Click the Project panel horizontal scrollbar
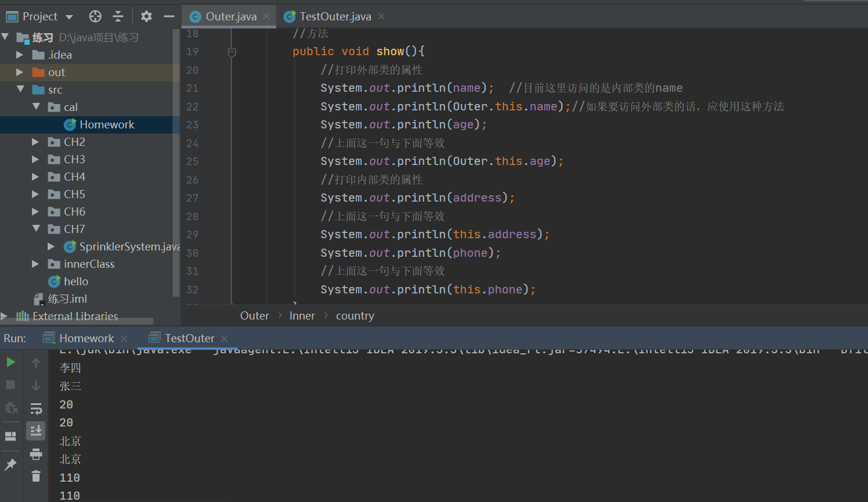Image resolution: width=868 pixels, height=502 pixels. (x=77, y=321)
